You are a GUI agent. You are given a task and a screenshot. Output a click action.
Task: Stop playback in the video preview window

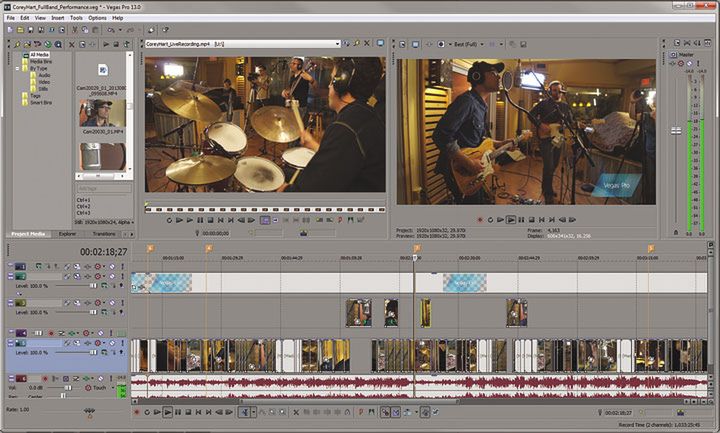(x=531, y=218)
